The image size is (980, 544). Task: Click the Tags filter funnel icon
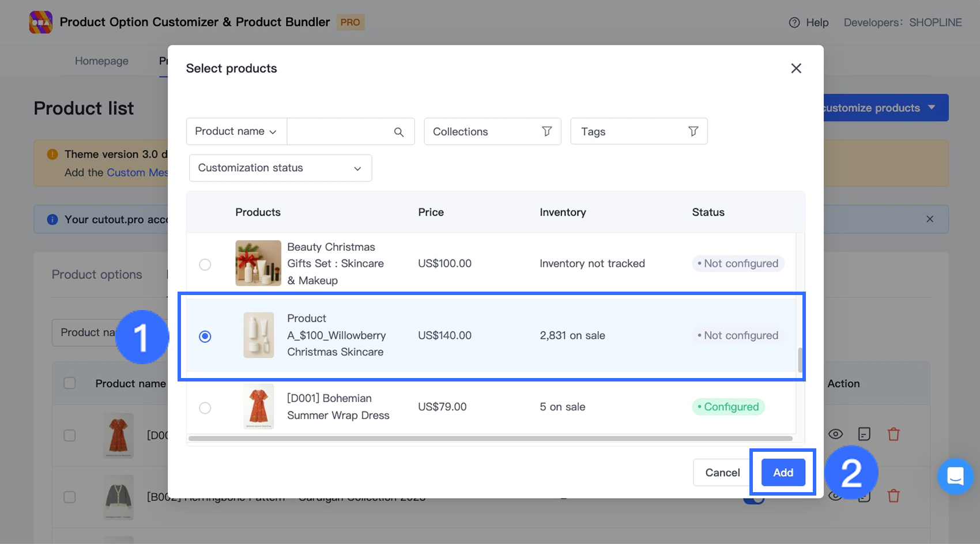[x=693, y=132]
